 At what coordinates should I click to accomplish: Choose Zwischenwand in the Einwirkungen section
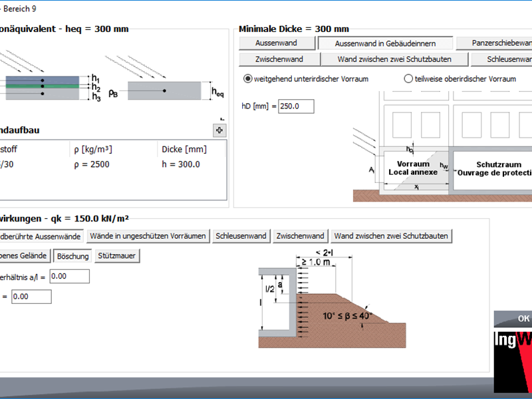pyautogui.click(x=301, y=236)
